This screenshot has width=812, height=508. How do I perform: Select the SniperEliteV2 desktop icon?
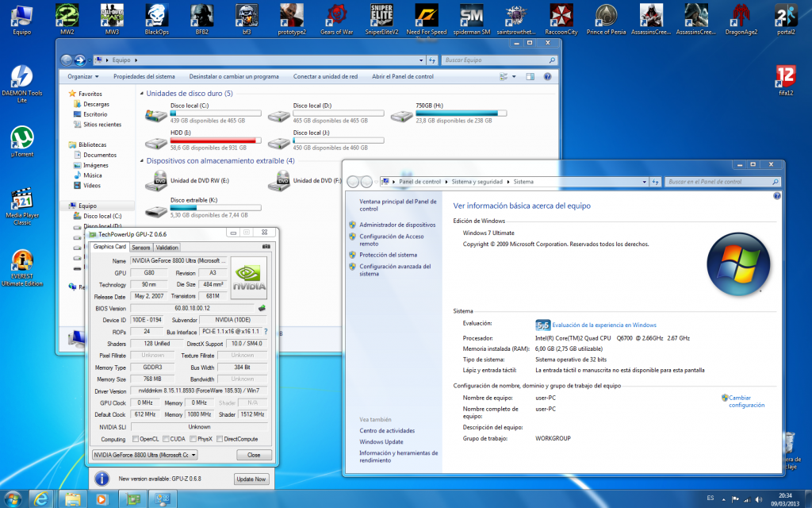[x=381, y=19]
